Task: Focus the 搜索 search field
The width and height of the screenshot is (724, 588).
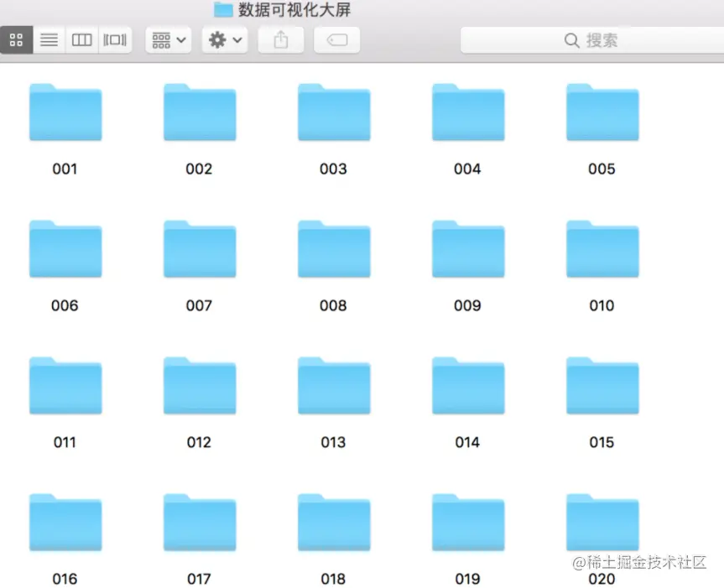Action: [592, 40]
